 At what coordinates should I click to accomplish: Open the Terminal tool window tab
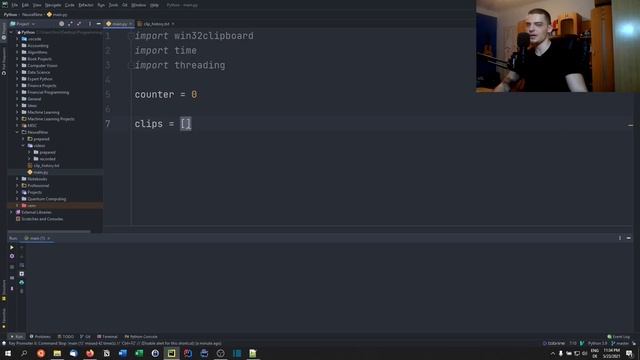[x=107, y=337]
